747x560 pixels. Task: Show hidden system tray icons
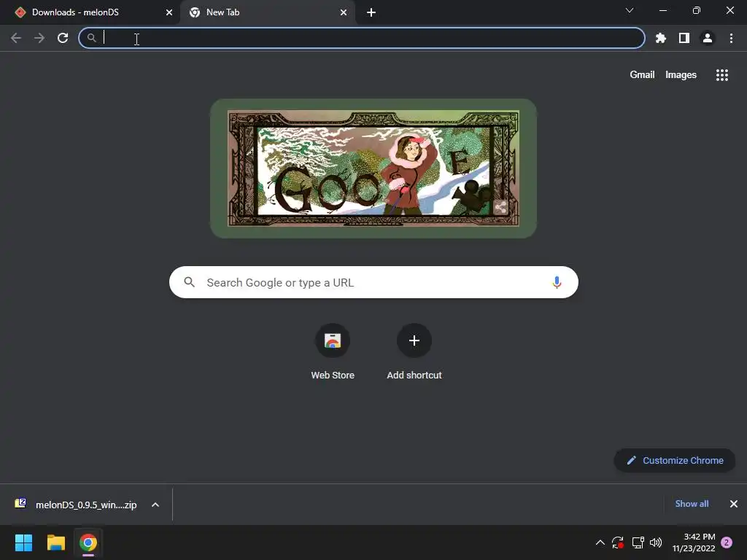600,542
